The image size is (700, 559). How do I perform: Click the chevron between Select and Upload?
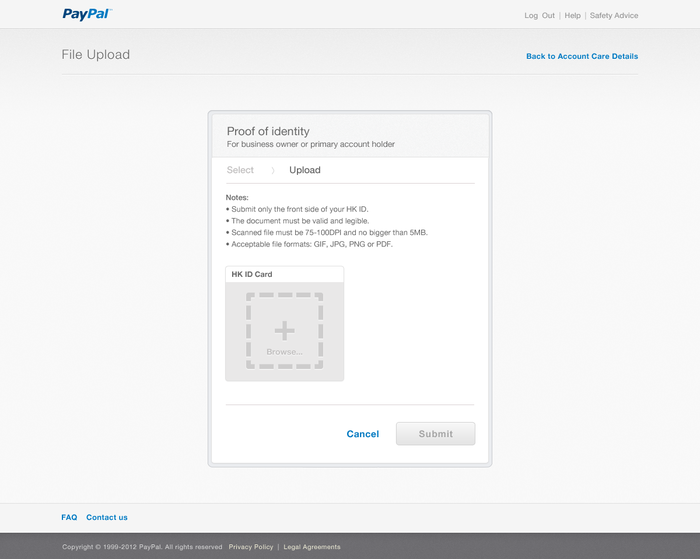point(273,171)
